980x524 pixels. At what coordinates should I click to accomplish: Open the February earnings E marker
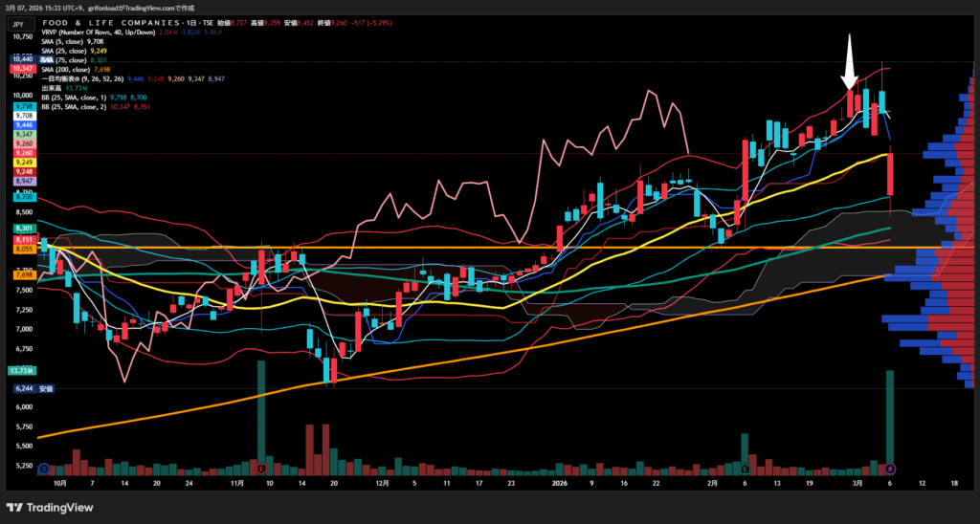[x=745, y=468]
